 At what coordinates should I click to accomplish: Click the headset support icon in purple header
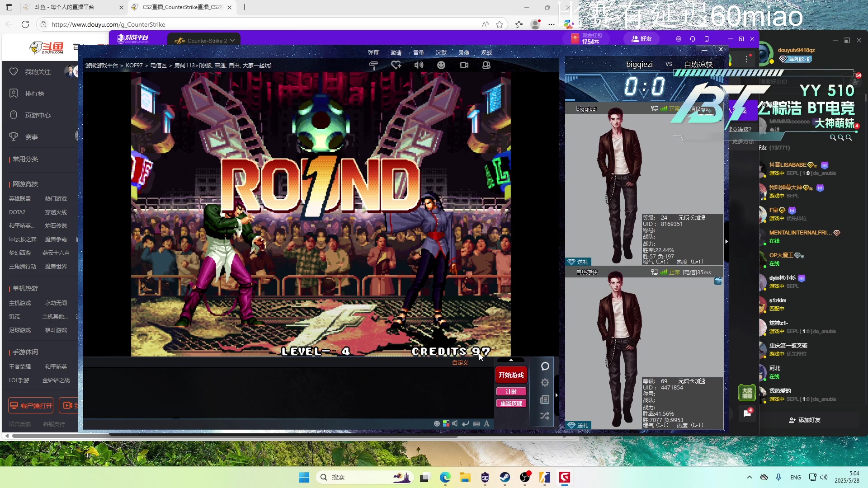693,39
